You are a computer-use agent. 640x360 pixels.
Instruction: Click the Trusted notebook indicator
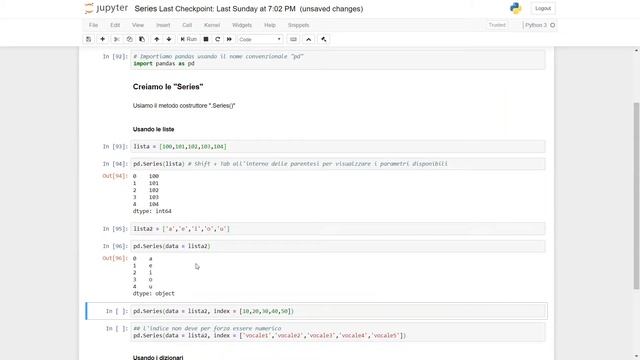pos(497,25)
